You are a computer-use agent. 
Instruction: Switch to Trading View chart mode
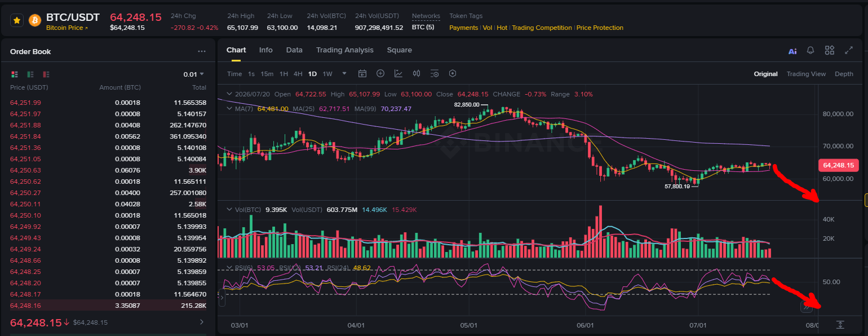coord(806,74)
